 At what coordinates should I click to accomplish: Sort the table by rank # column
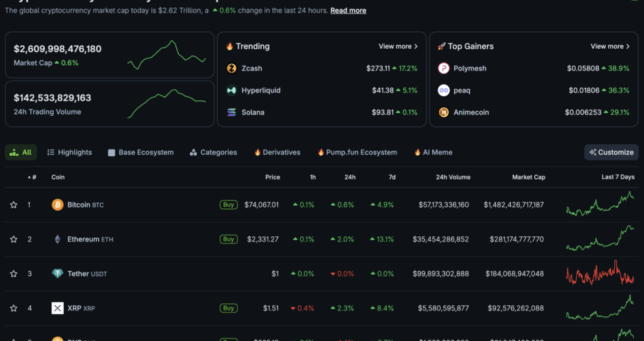pos(32,177)
